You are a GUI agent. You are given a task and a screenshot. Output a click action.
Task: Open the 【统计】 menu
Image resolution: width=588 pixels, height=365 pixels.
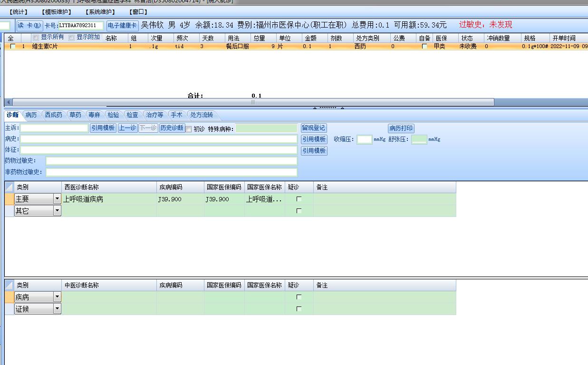(19, 12)
